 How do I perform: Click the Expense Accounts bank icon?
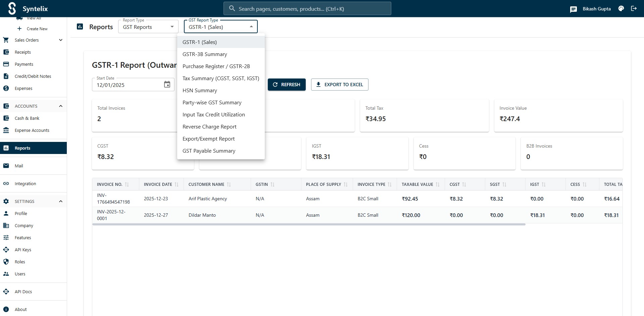click(x=6, y=130)
